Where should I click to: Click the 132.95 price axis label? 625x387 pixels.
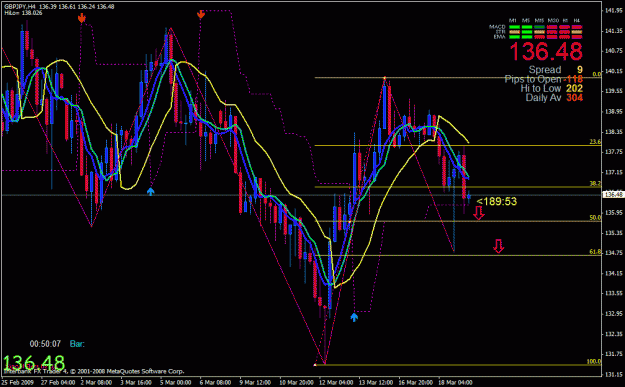(614, 313)
